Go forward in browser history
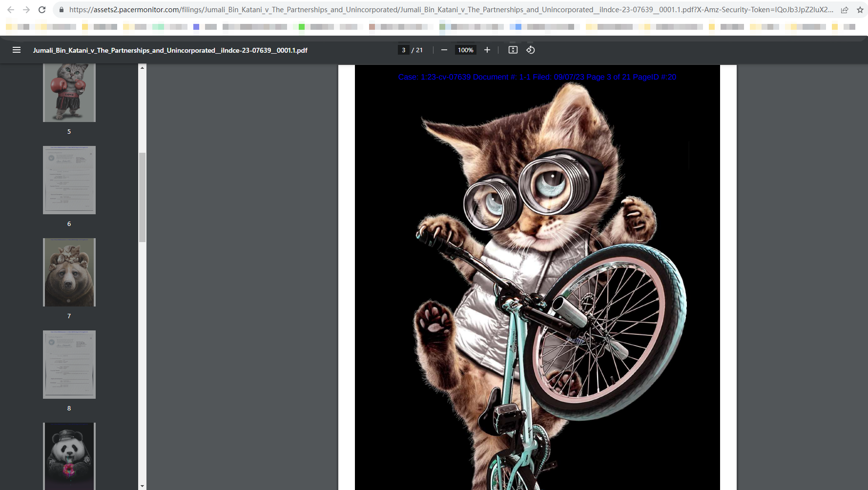This screenshot has width=868, height=490. tap(26, 10)
